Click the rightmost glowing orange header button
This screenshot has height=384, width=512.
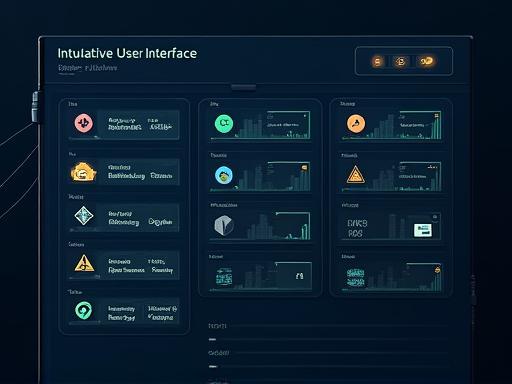tap(426, 61)
